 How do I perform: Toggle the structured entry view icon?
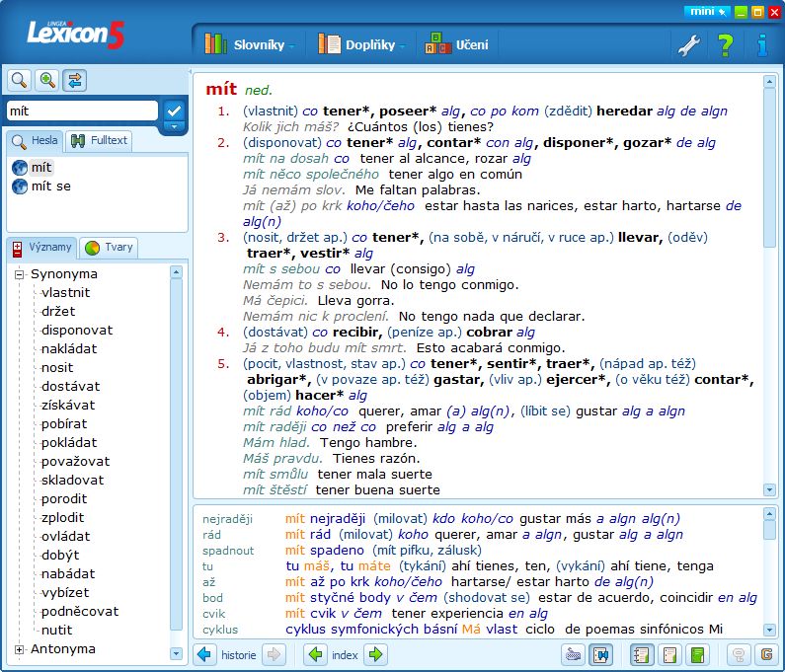point(641,654)
